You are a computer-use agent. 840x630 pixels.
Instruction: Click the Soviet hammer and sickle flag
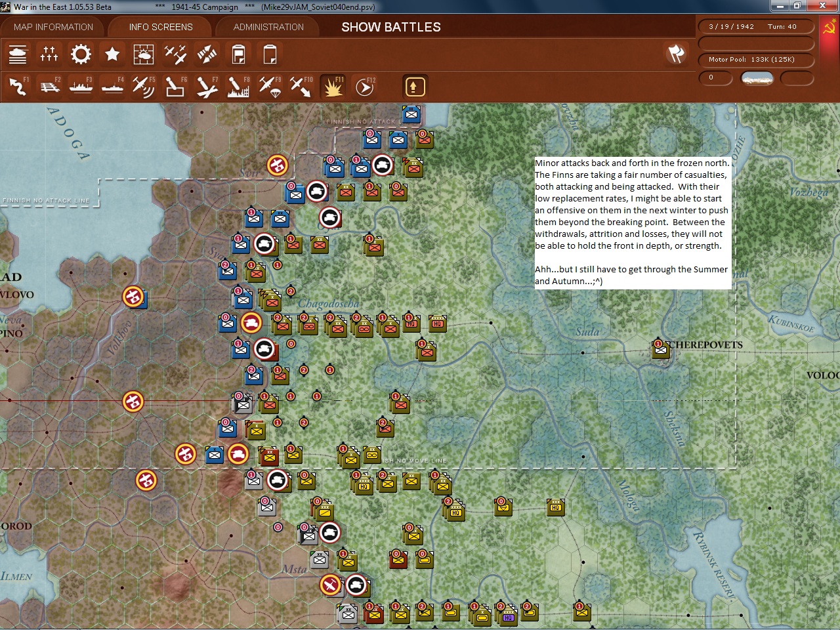pyautogui.click(x=829, y=28)
